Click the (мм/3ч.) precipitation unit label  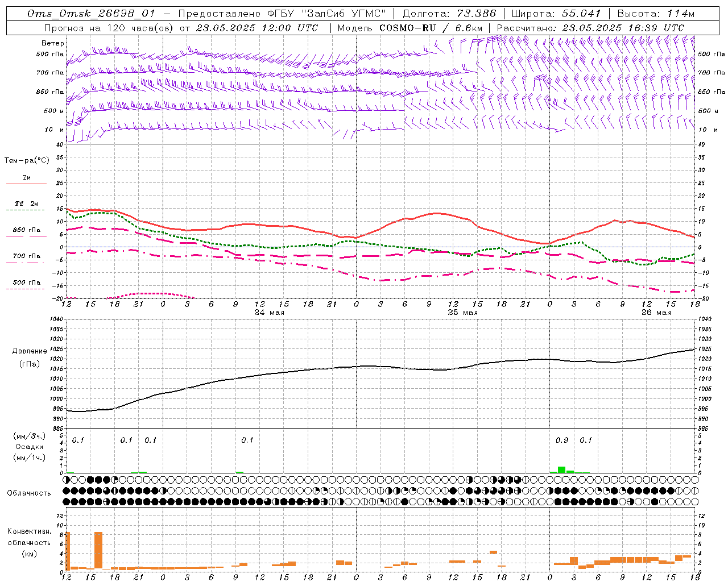(x=30, y=436)
